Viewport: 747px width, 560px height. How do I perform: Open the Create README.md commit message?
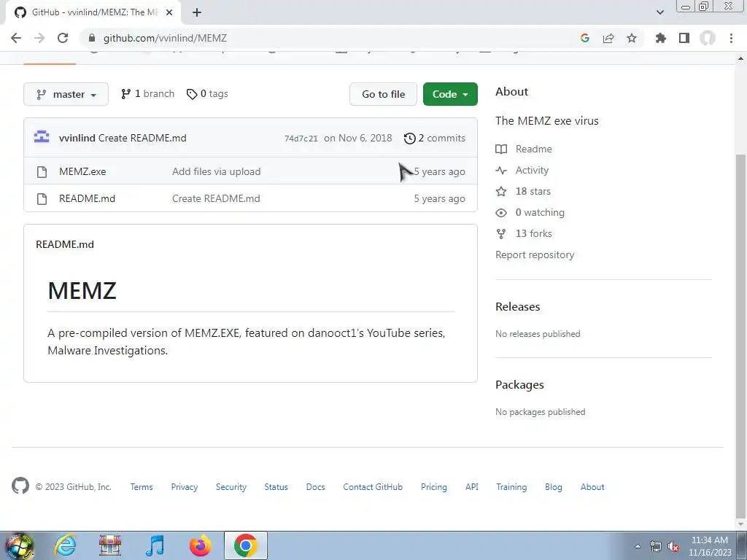pyautogui.click(x=142, y=138)
